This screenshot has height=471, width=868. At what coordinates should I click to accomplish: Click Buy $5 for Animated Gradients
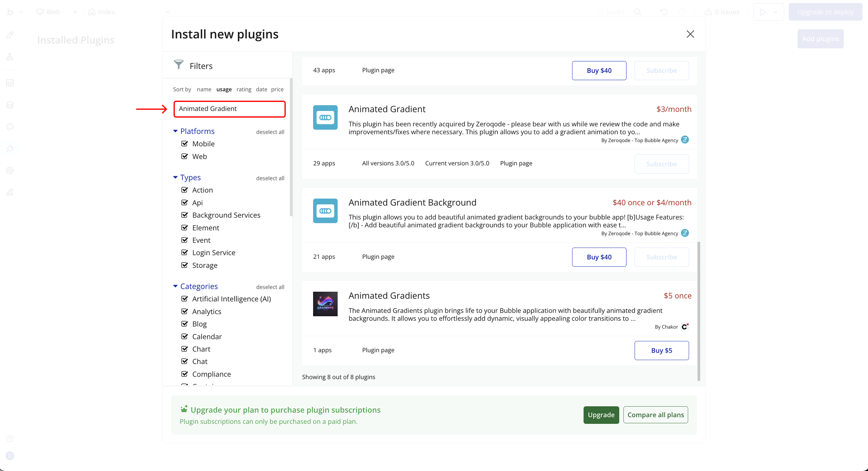point(661,350)
